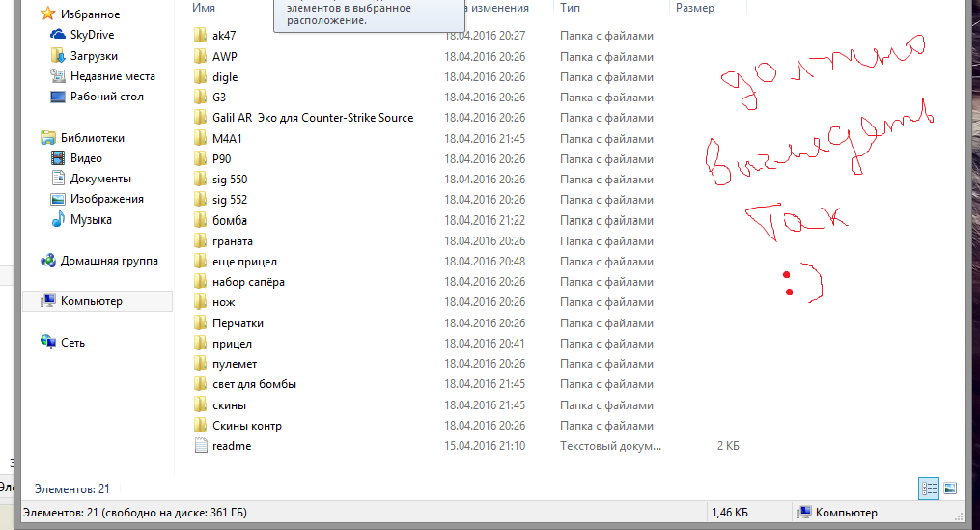Open SkyDrive in the navigation pane
The image size is (980, 530).
pos(92,35)
